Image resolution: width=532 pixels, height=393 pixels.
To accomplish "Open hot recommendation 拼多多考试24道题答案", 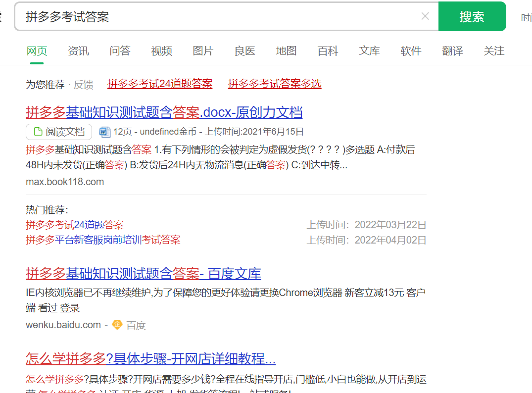I will tap(75, 225).
